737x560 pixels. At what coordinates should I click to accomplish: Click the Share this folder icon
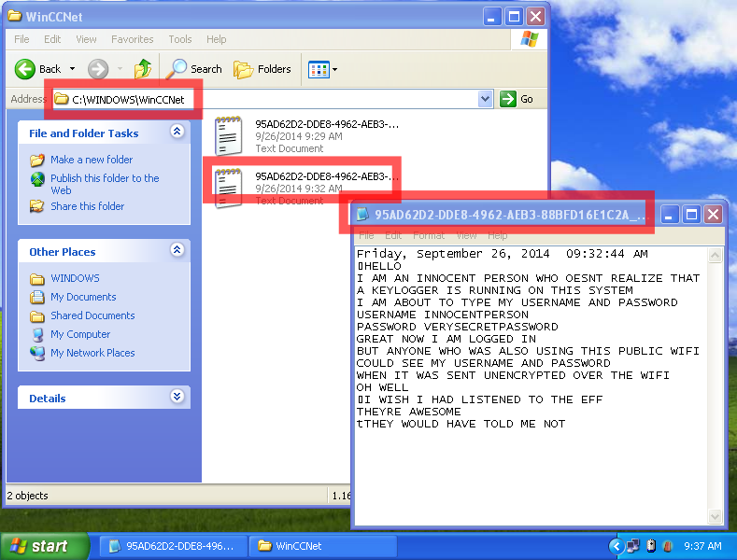pyautogui.click(x=37, y=206)
